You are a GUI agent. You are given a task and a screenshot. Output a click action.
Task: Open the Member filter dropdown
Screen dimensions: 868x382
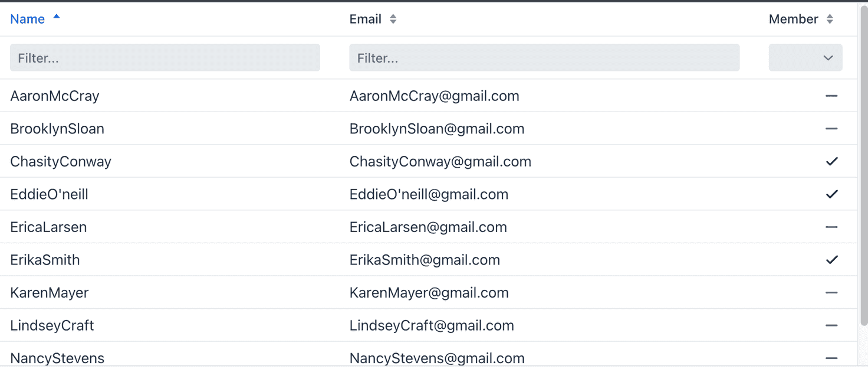pos(805,58)
